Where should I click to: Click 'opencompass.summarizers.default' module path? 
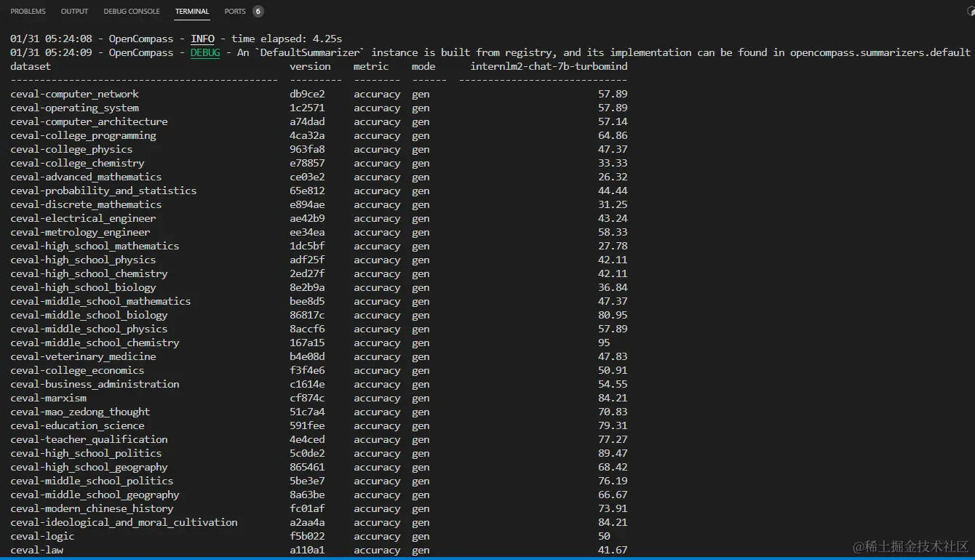point(880,52)
